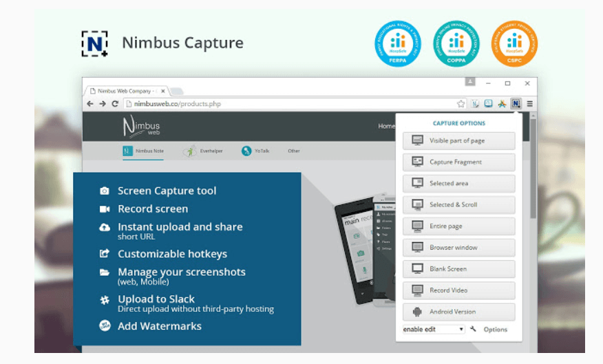Click the Nimbus extension icon in toolbar
This screenshot has width=603, height=364.
click(516, 104)
